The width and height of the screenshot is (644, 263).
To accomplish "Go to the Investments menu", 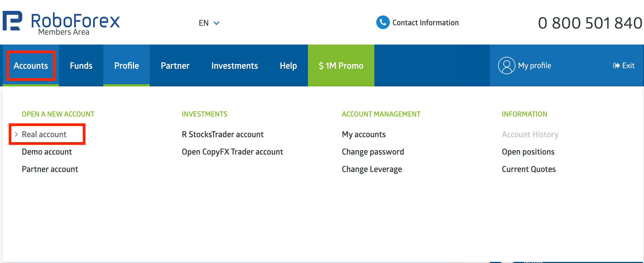I will click(x=234, y=65).
